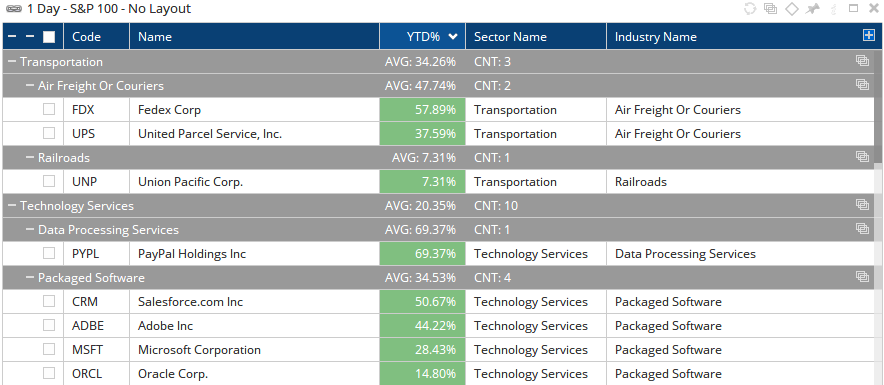Image resolution: width=884 pixels, height=385 pixels.
Task: Click the diamond icon in title bar
Action: tap(792, 8)
